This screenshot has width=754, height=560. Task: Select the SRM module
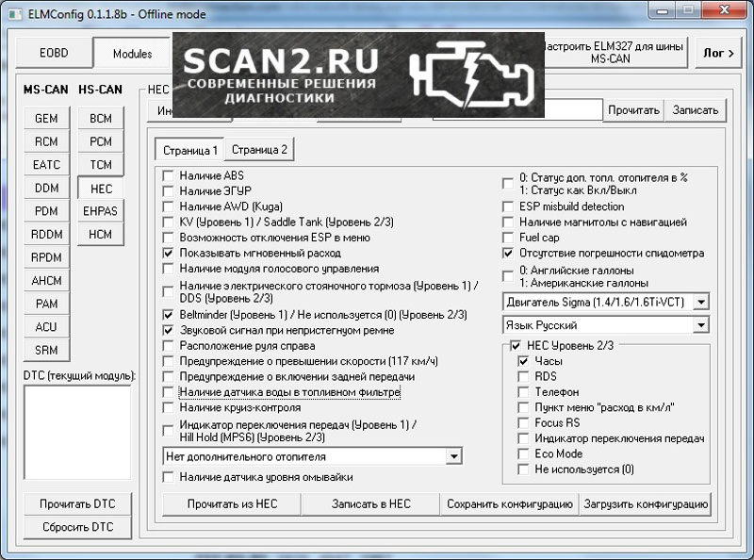point(46,350)
